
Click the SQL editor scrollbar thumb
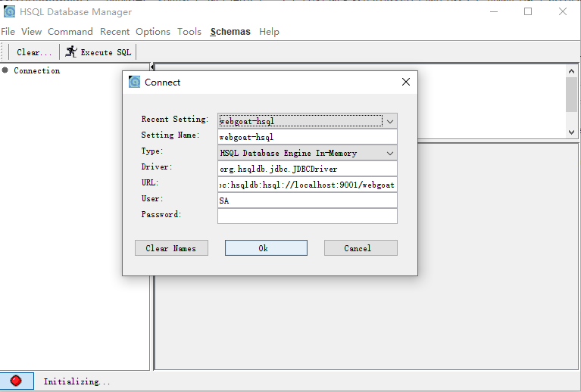pyautogui.click(x=571, y=95)
